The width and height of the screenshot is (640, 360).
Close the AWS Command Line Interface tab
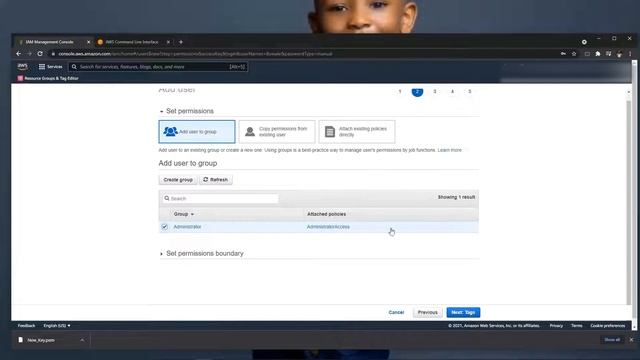(168, 42)
